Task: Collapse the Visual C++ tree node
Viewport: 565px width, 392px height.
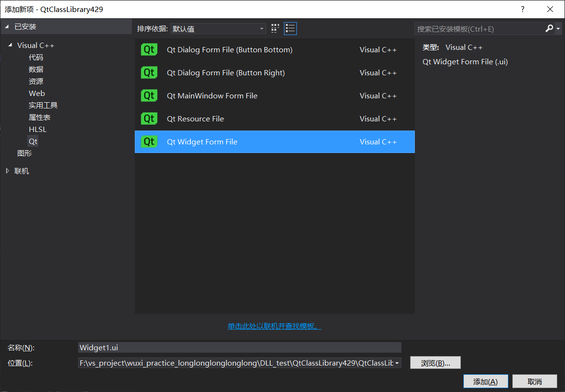Action: coord(10,45)
